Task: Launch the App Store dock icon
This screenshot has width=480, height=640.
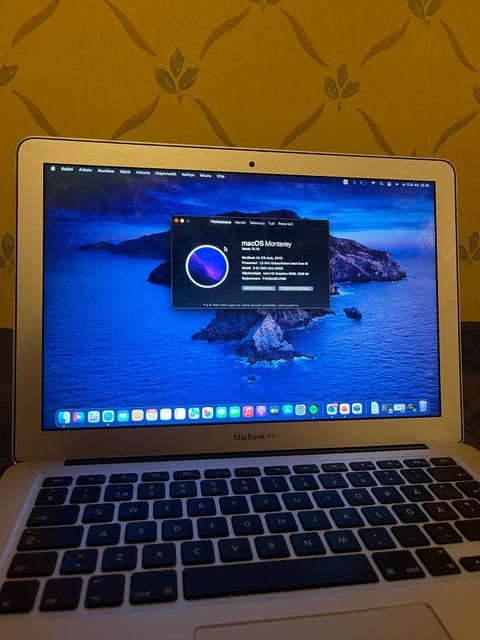Action: click(x=288, y=410)
